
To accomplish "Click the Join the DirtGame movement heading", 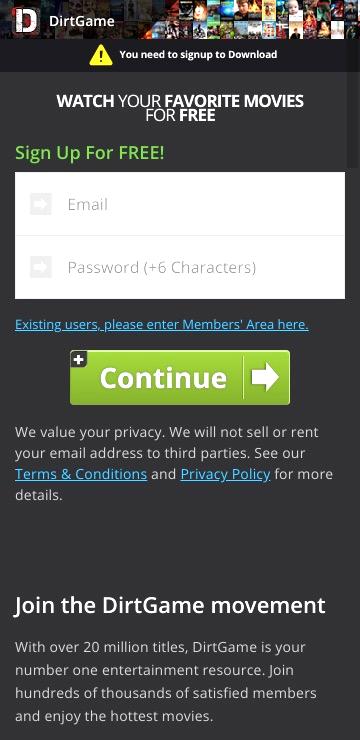I will (x=170, y=605).
